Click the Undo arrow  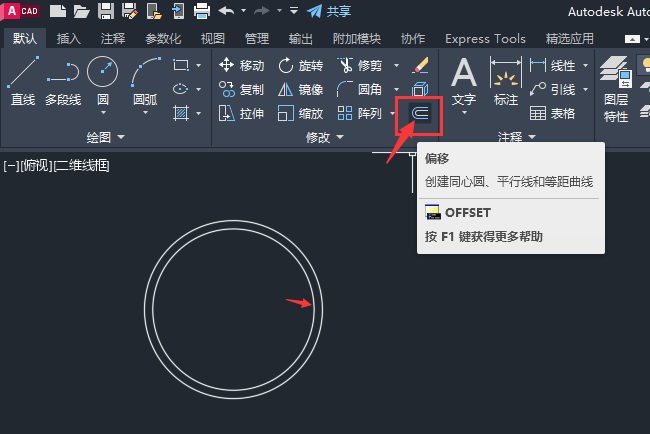[x=226, y=11]
